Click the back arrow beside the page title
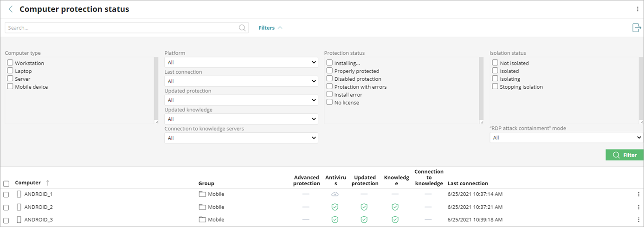 click(11, 9)
